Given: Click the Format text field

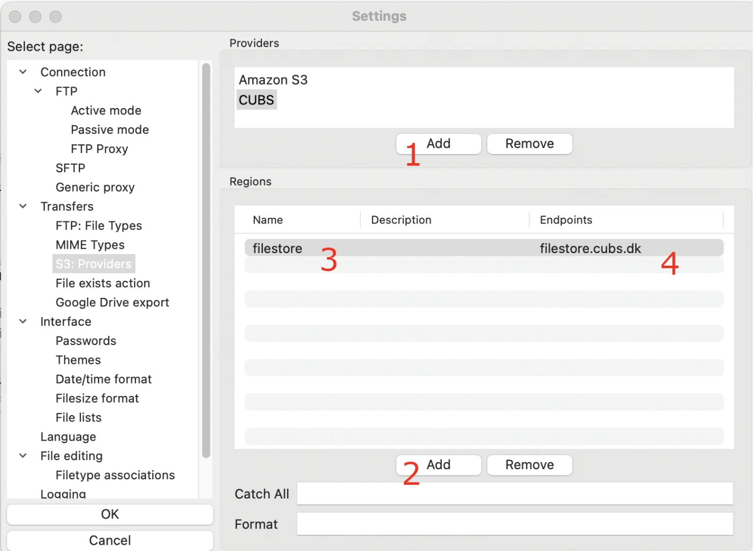Looking at the screenshot, I should pyautogui.click(x=515, y=524).
